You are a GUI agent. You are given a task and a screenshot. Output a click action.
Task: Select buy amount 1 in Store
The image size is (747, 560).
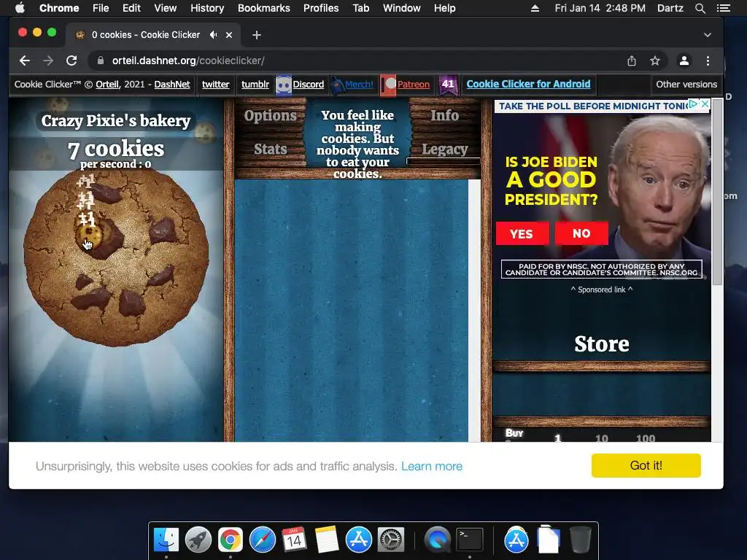click(557, 438)
